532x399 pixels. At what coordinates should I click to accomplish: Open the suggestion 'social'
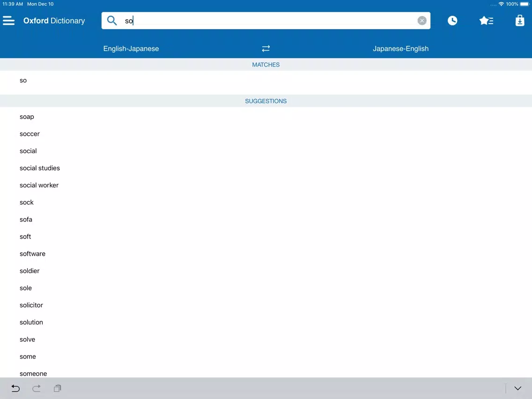(x=266, y=151)
